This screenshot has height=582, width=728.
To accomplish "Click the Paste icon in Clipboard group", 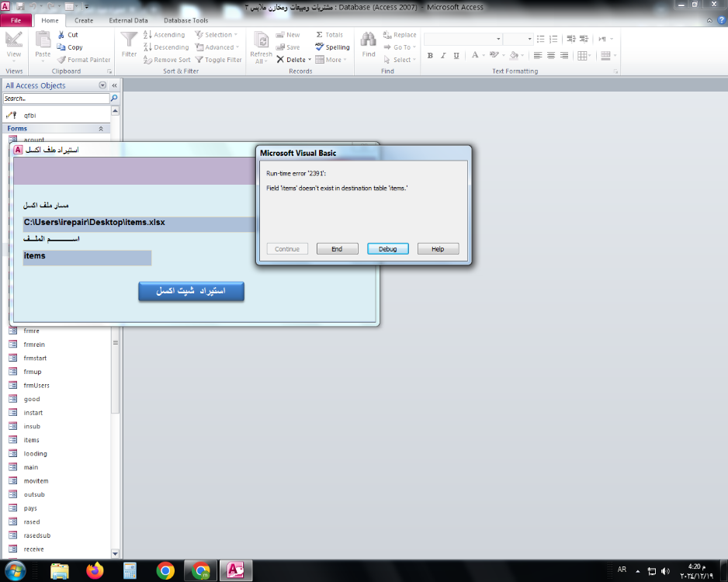I will pyautogui.click(x=43, y=40).
